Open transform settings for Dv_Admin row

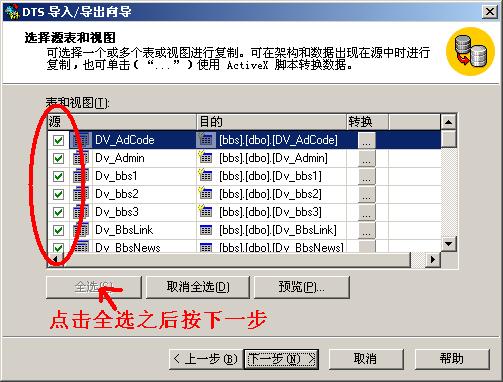pos(367,158)
